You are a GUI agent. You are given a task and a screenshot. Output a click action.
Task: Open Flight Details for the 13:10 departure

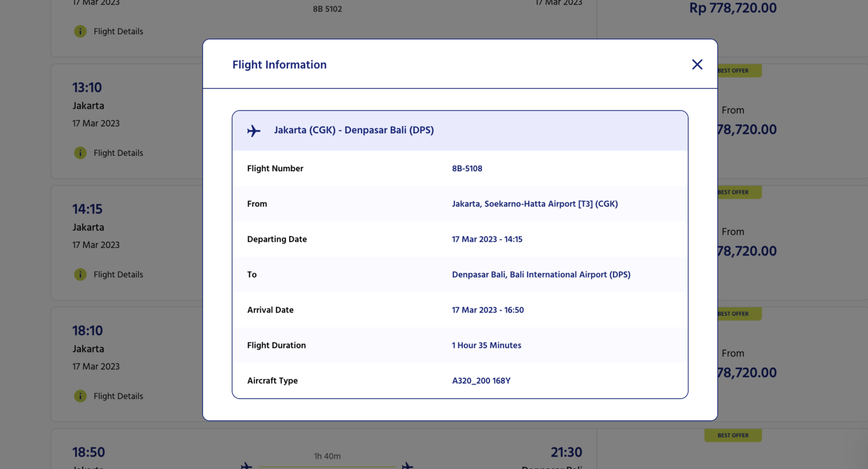coord(118,153)
